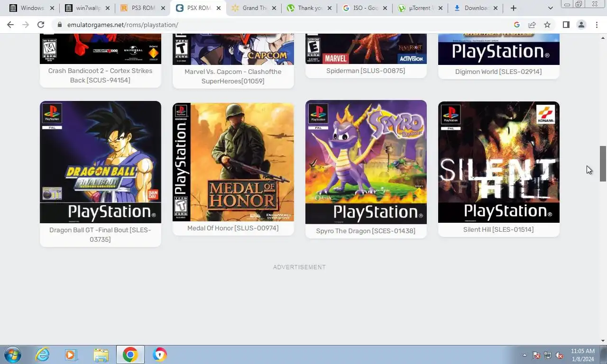Click the scrollbar down arrow
This screenshot has width=607, height=364.
tap(603, 341)
